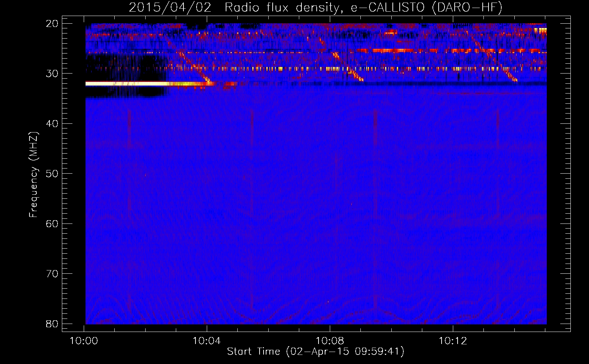The height and width of the screenshot is (364, 589).
Task: Click the 30 frequency tick label
Action: point(52,74)
